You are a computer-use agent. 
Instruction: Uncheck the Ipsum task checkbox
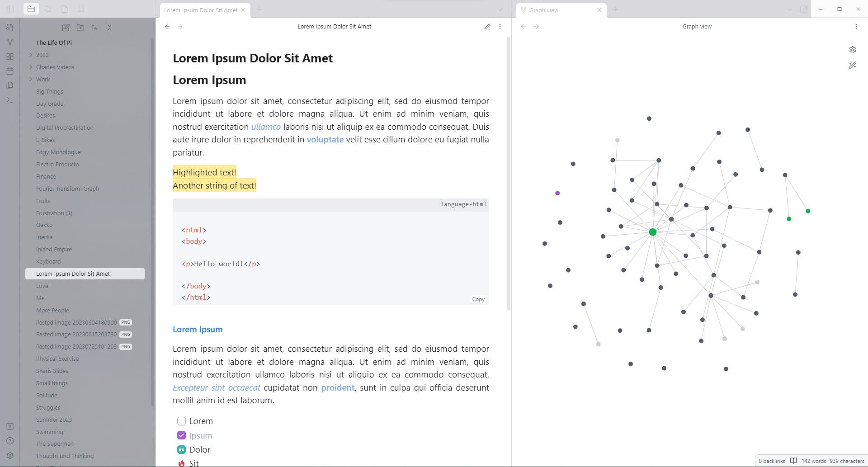(181, 435)
